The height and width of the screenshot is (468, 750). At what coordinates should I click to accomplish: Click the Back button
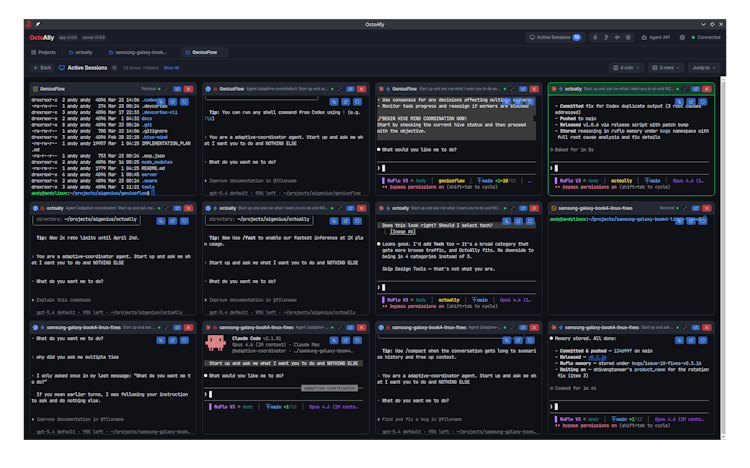coord(42,68)
